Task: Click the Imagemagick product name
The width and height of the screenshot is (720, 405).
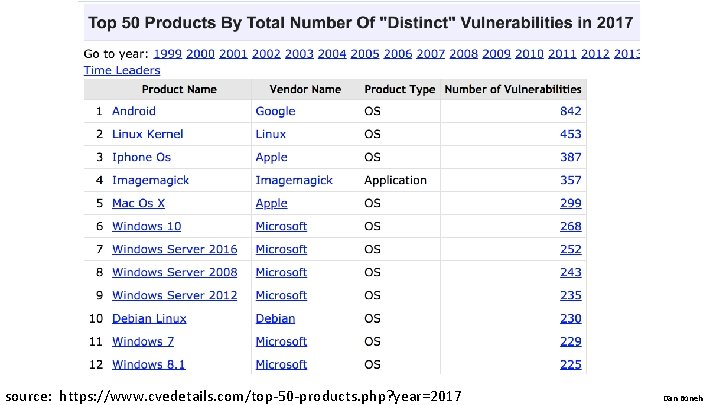Action: [150, 180]
